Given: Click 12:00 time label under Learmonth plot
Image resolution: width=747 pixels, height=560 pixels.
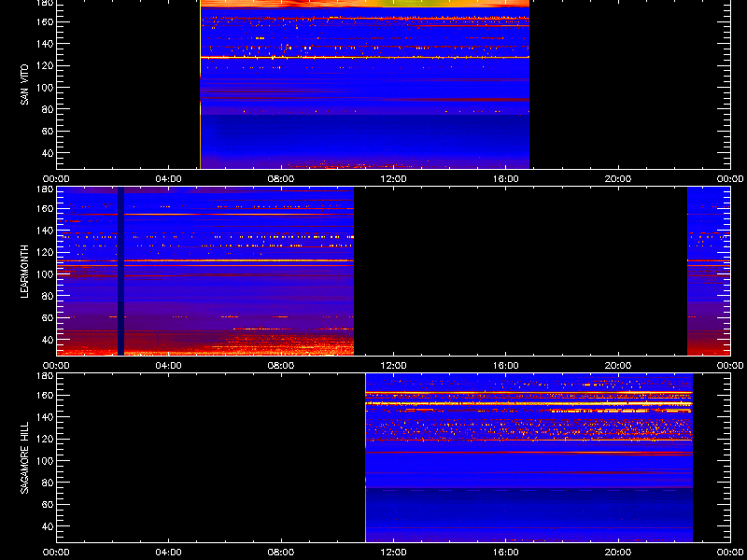Looking at the screenshot, I should click(x=393, y=366).
